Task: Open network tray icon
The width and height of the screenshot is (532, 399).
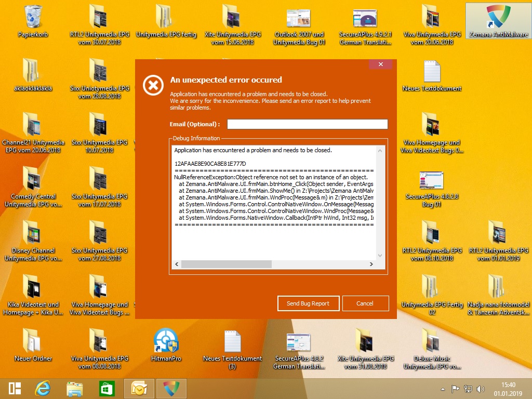Action: 468,389
